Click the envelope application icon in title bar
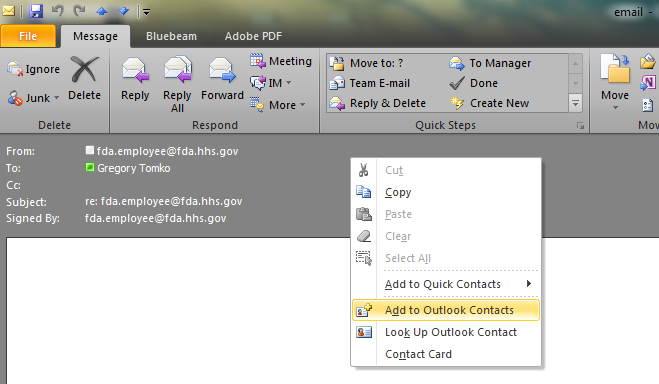The image size is (659, 384). coord(8,11)
